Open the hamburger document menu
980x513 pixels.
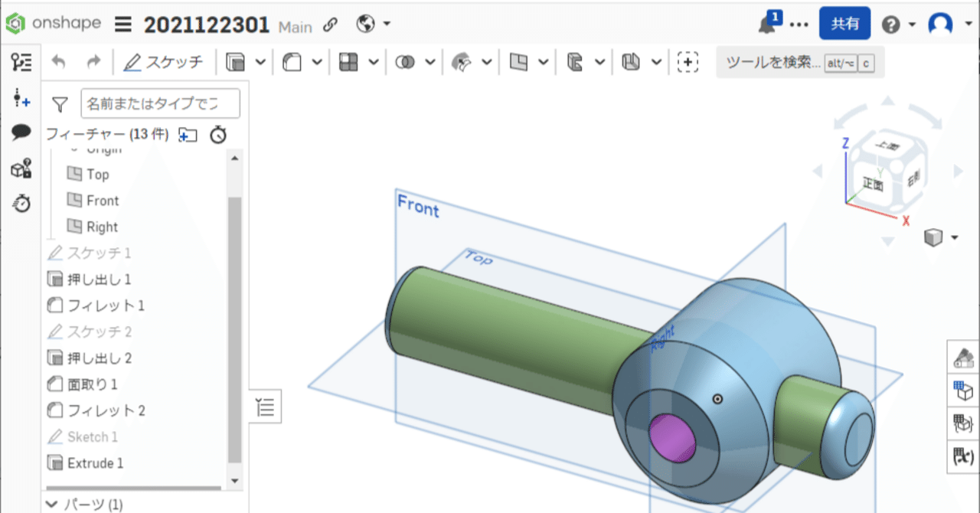pyautogui.click(x=122, y=25)
